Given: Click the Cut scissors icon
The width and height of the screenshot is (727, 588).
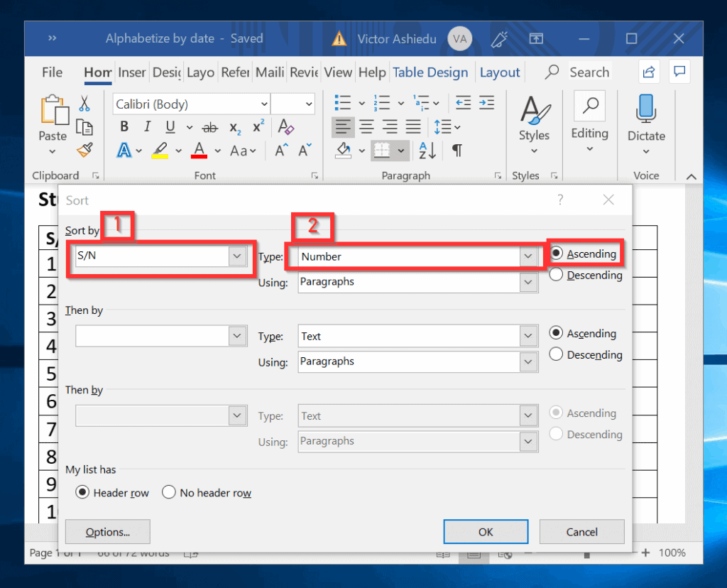Looking at the screenshot, I should click(84, 104).
